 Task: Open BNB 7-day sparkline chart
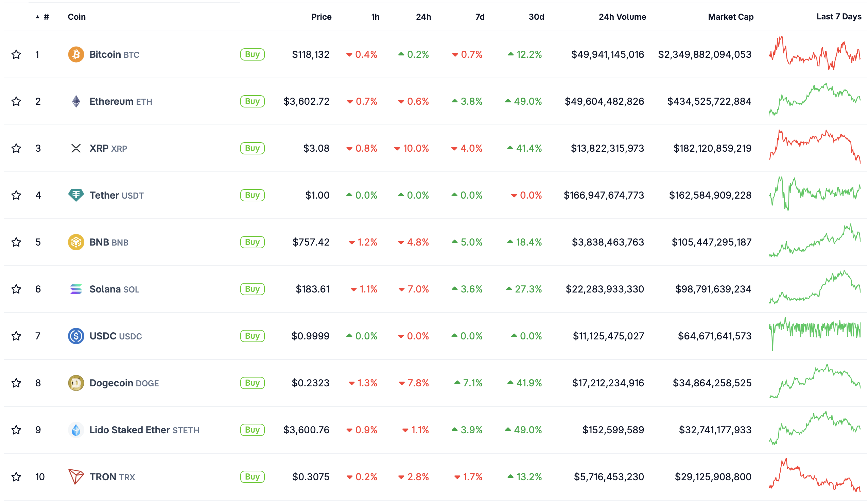coord(815,240)
